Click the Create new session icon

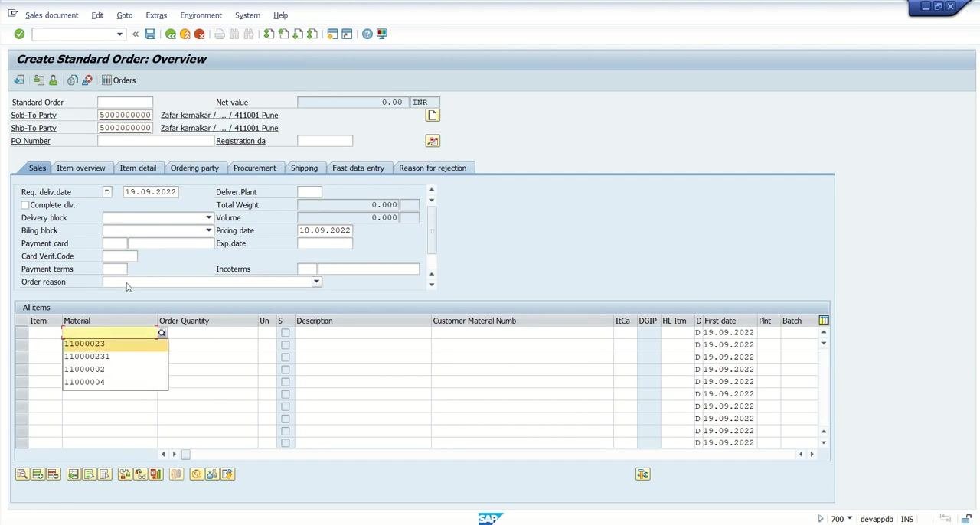[332, 34]
